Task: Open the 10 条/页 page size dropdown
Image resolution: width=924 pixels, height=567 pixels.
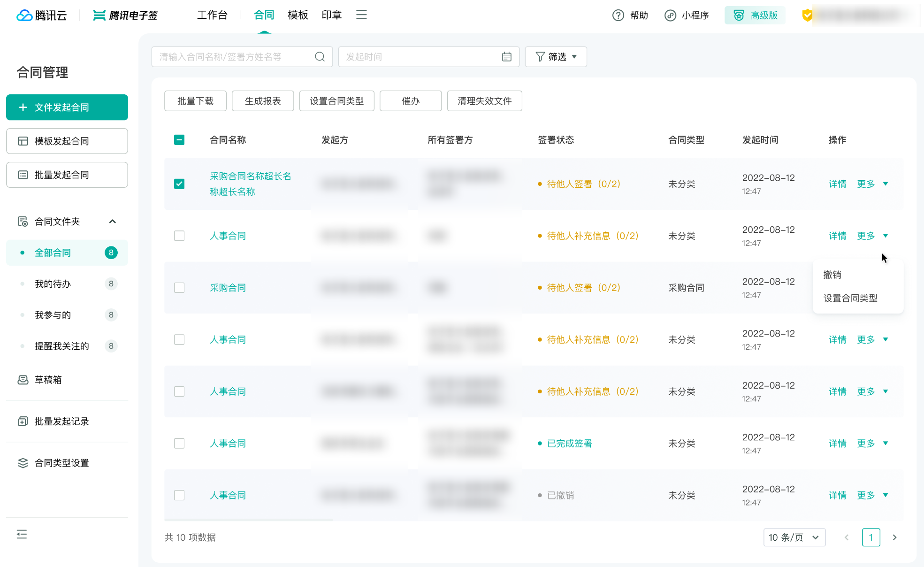Action: coord(794,537)
